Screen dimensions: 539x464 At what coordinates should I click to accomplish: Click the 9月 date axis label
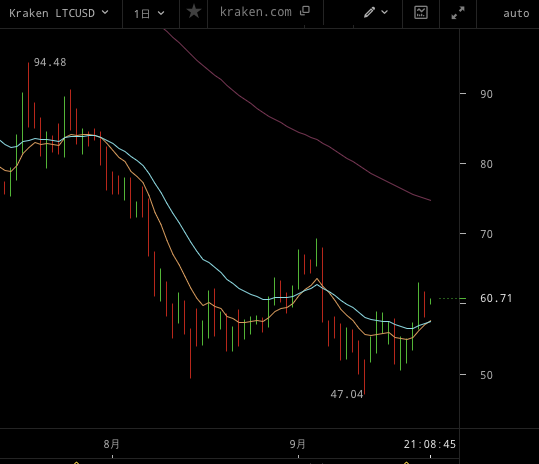click(x=298, y=444)
